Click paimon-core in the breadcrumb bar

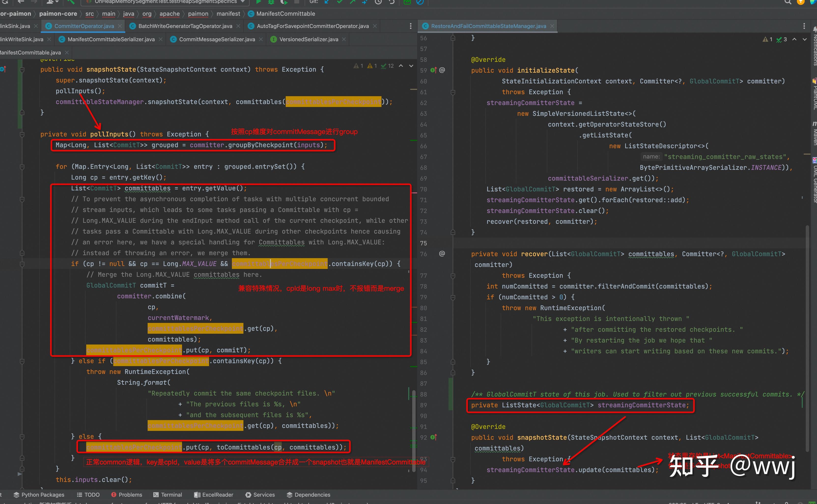pos(58,14)
